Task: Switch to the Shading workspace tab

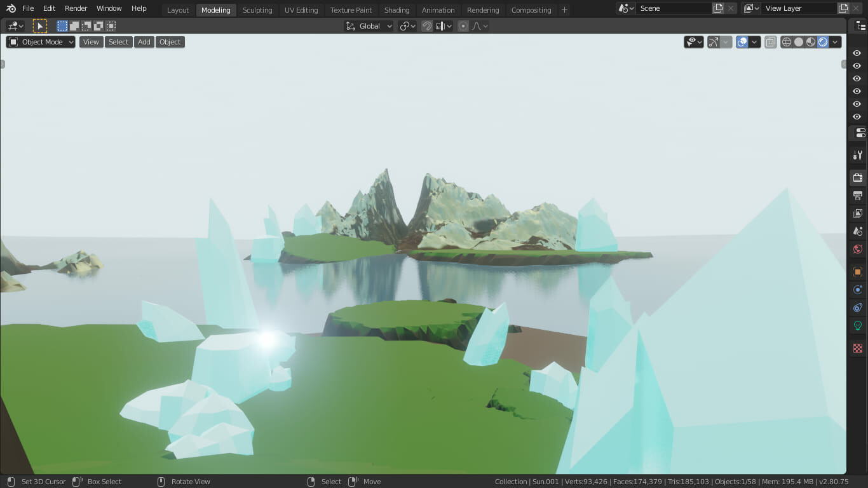Action: click(x=397, y=10)
